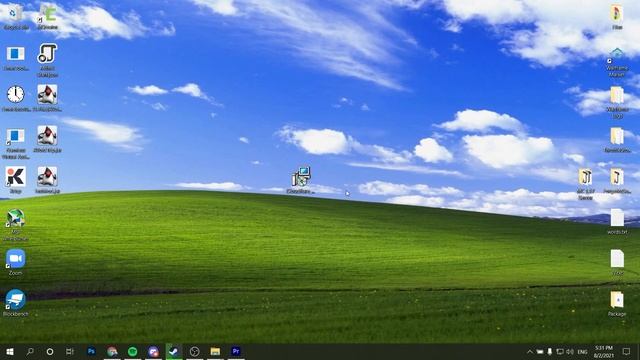Image resolution: width=640 pixels, height=360 pixels.
Task: Open File Explorer from the taskbar
Action: [215, 351]
